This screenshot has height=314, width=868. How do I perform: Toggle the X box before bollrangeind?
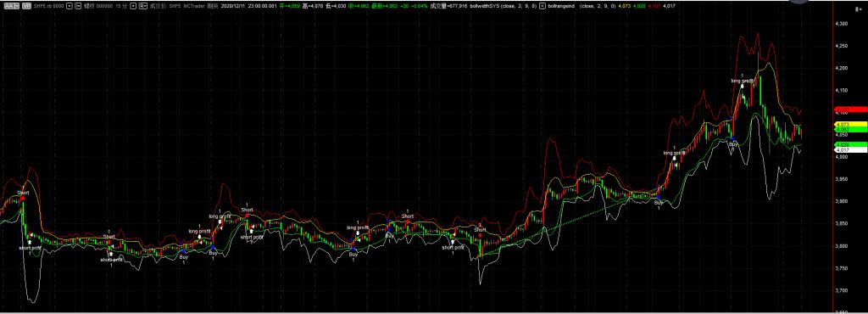(542, 6)
